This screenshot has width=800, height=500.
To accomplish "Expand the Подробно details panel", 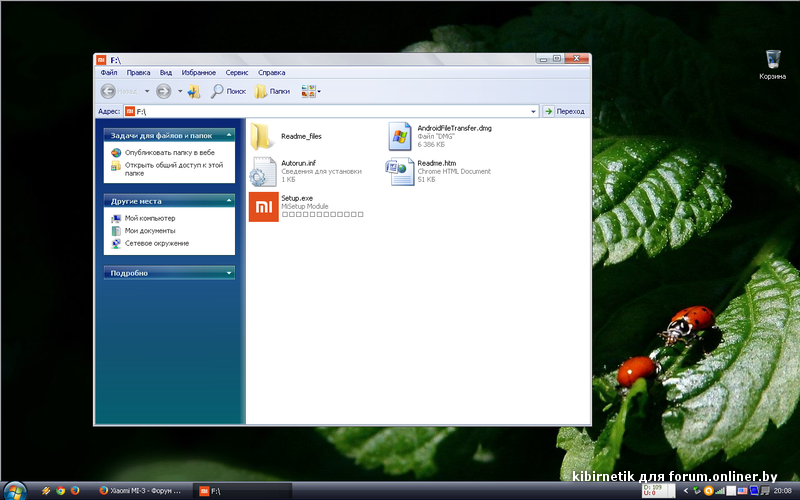I will [229, 273].
